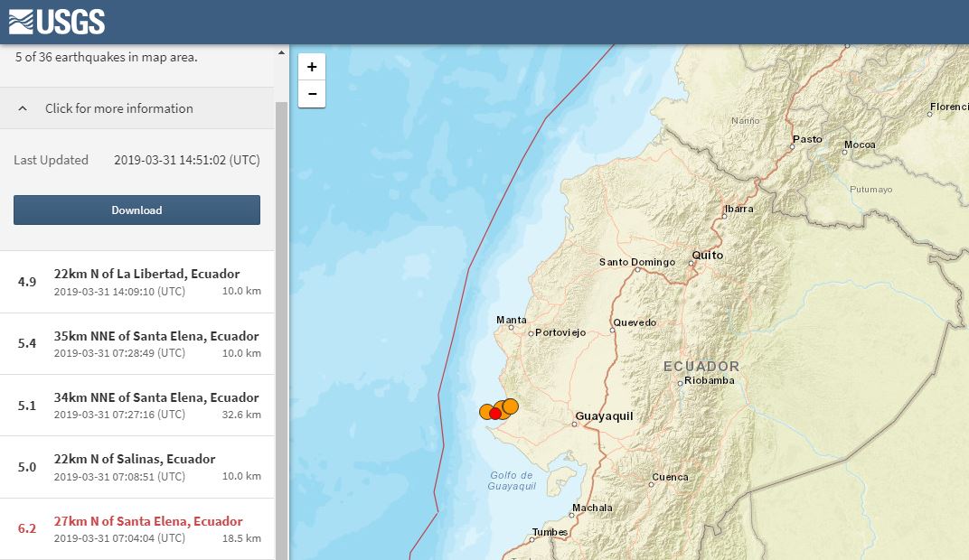Click the upper-right orange earthquake marker
The width and height of the screenshot is (969, 560).
coord(511,406)
